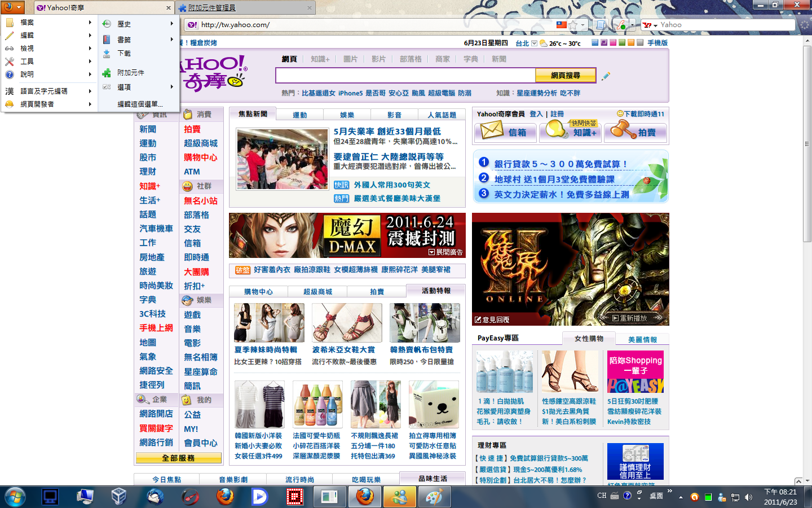Open the address bar history dropdown arrow
Screen dimensions: 812x508
pos(583,25)
